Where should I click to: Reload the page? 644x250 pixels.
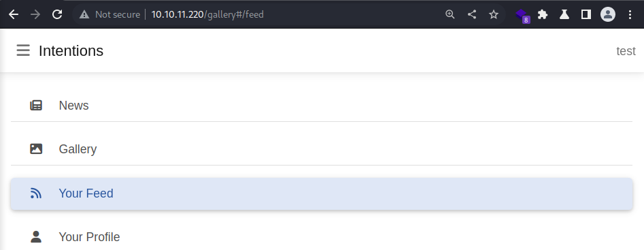(57, 14)
